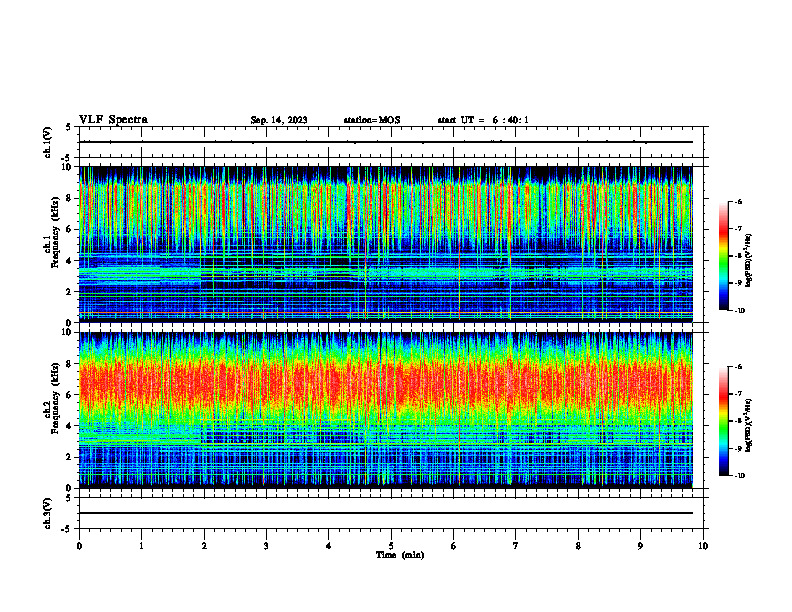Click time axis tick label "10"
Image resolution: width=792 pixels, height=612 pixels.
[x=703, y=546]
